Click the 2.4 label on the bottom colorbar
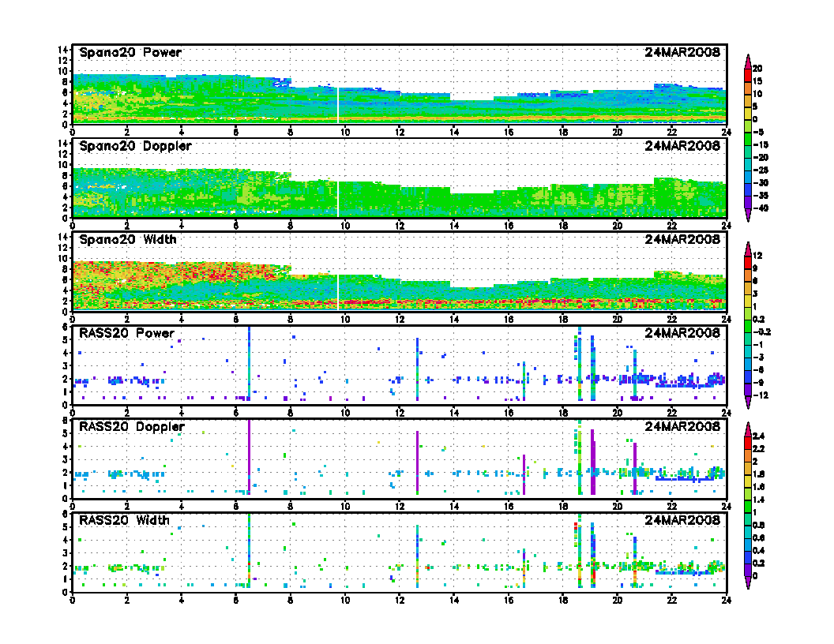This screenshot has height=644, width=834. click(x=759, y=436)
